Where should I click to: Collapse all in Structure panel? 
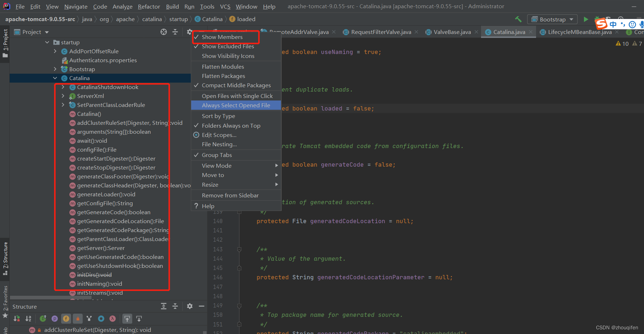(175, 306)
